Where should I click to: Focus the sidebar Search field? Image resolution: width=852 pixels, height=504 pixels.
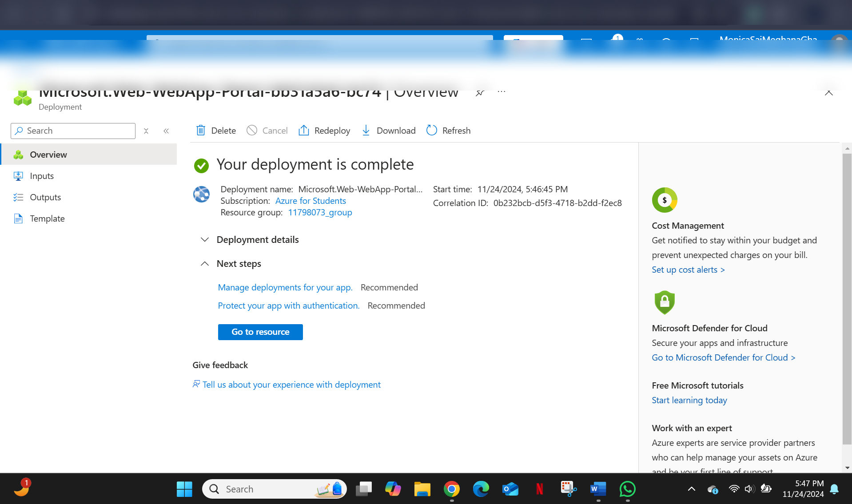click(73, 131)
